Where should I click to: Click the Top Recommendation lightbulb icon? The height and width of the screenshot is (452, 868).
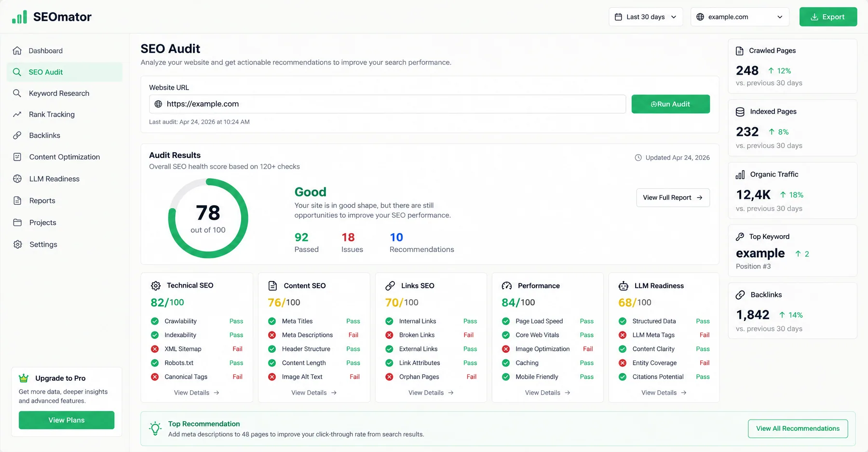pyautogui.click(x=155, y=428)
